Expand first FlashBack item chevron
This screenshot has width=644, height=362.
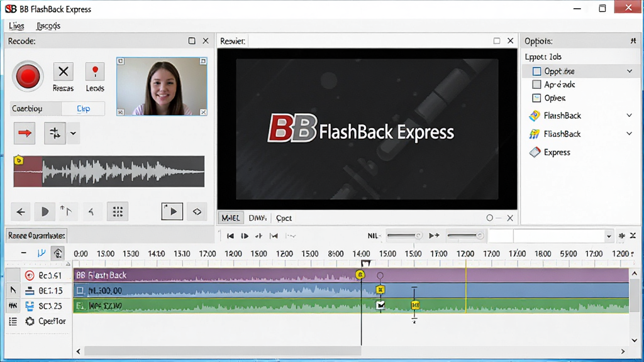pos(630,116)
